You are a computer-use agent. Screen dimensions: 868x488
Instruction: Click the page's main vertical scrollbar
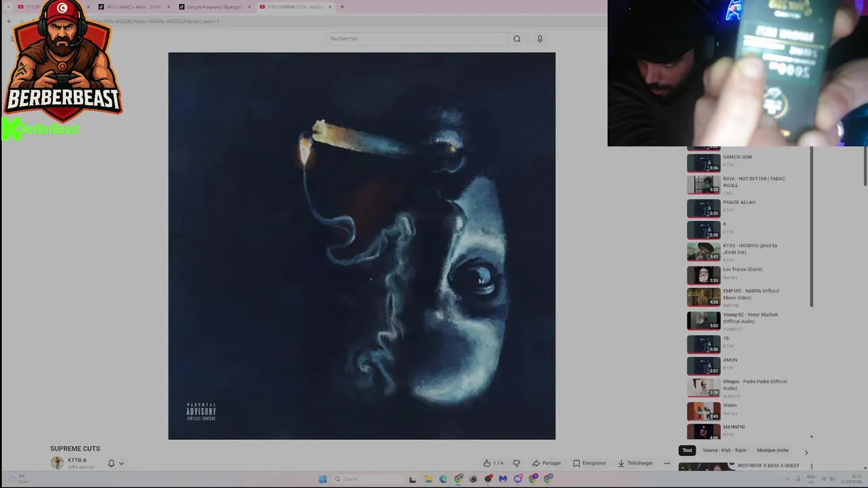coord(865,165)
